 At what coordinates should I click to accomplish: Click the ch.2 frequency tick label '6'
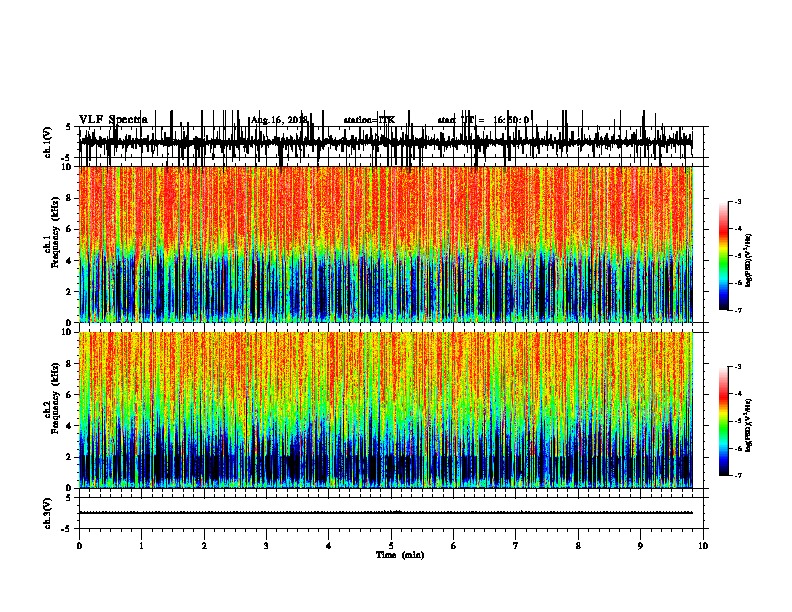pos(70,395)
